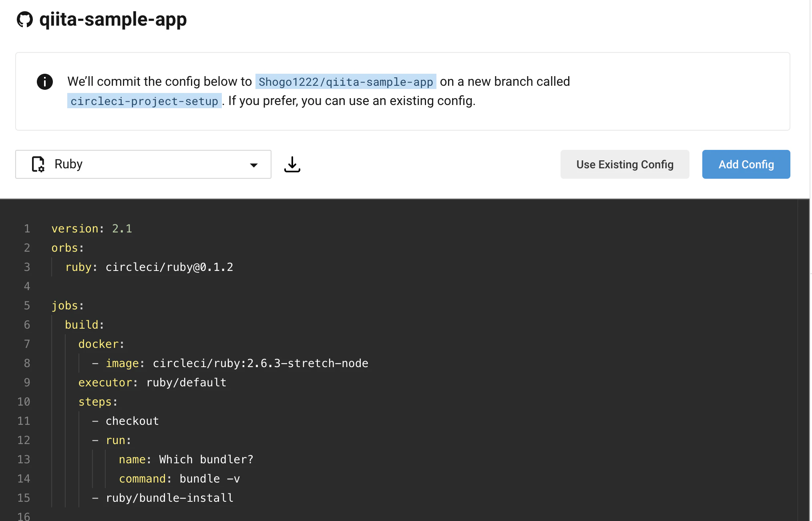Screen dimensions: 812x521
Task: Click the info icon in the notice box
Action: coord(45,82)
